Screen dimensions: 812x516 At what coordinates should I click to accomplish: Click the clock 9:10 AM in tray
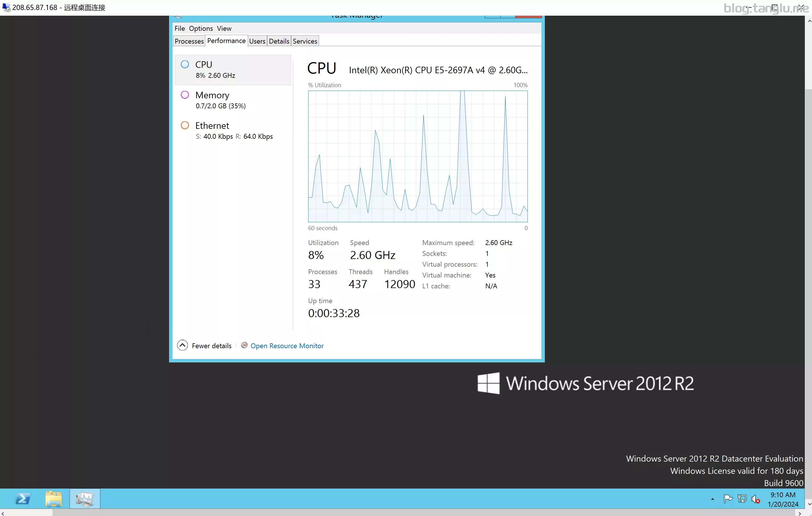(783, 494)
